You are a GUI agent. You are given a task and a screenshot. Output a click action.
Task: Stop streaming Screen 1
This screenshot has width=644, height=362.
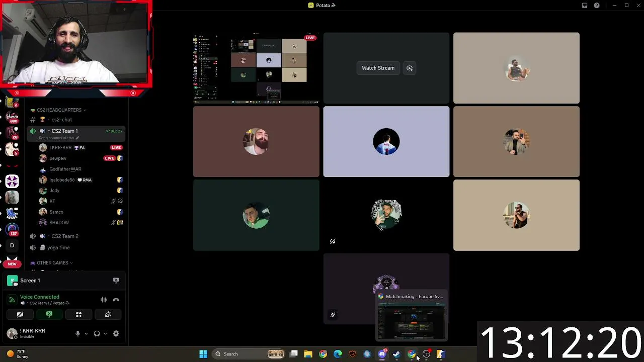click(x=116, y=280)
